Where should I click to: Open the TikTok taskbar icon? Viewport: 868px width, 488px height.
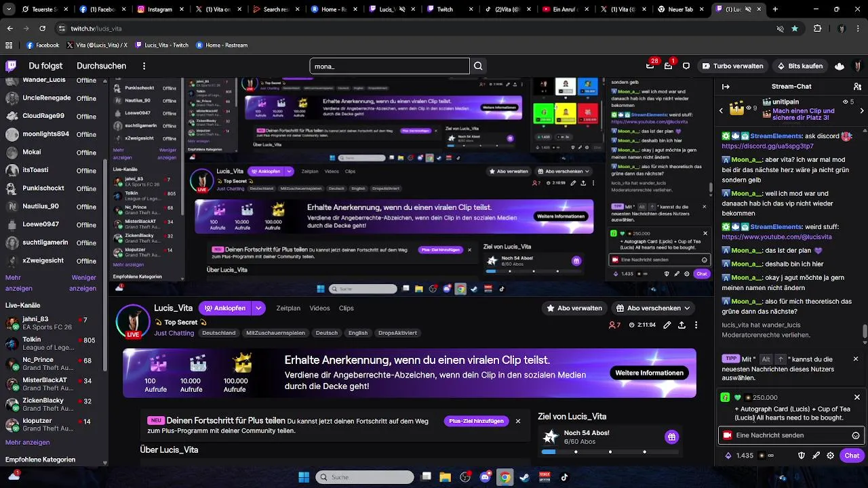click(564, 477)
